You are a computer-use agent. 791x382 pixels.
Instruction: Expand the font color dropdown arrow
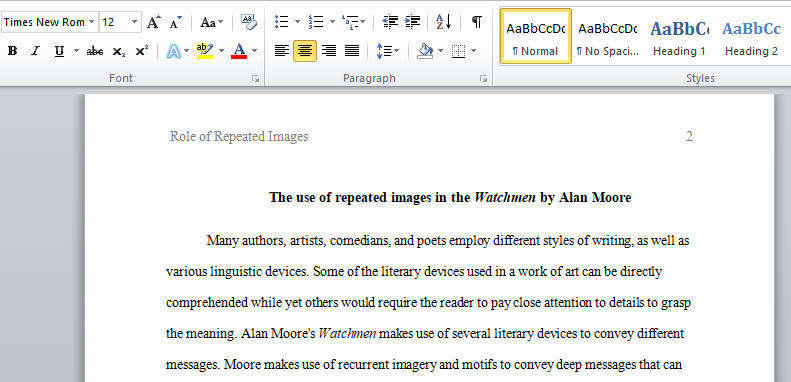coord(254,51)
